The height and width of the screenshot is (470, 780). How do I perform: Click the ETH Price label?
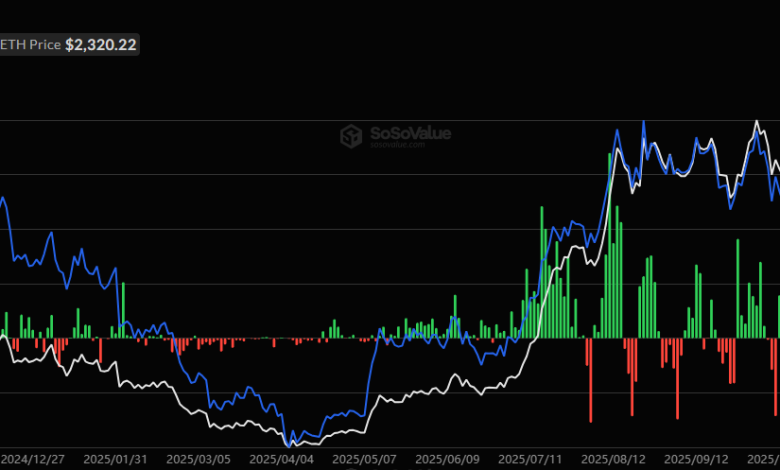click(x=30, y=45)
